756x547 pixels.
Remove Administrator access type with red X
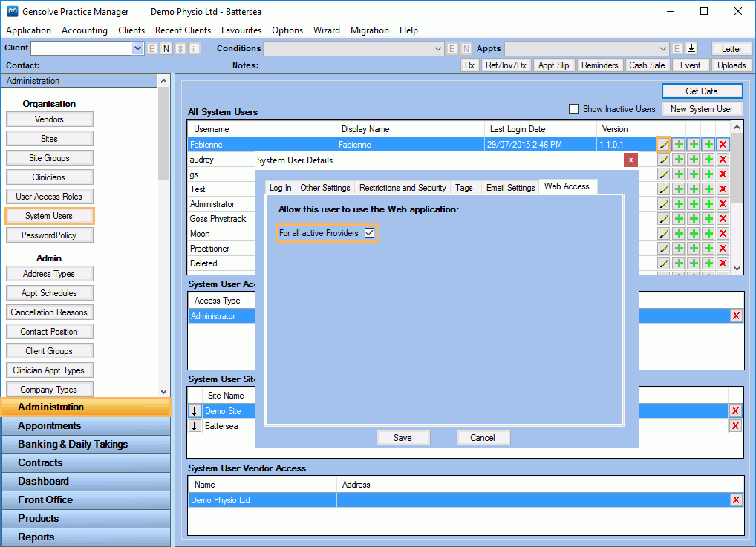click(736, 316)
